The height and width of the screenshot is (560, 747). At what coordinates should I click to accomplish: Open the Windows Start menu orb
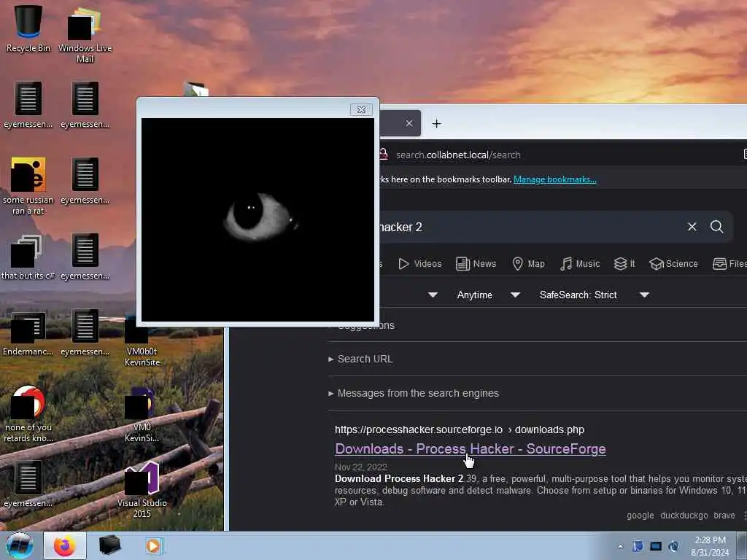point(20,545)
